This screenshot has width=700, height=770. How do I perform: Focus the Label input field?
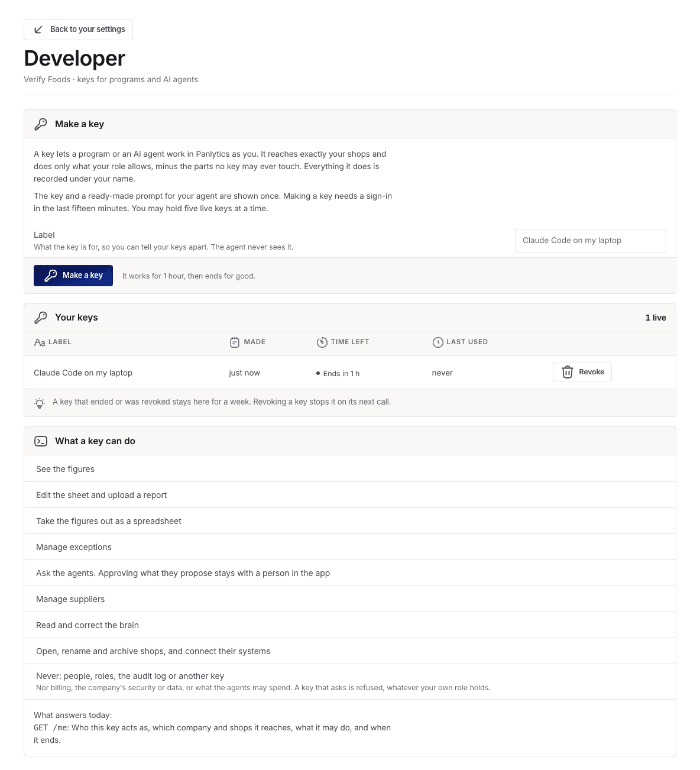click(590, 241)
